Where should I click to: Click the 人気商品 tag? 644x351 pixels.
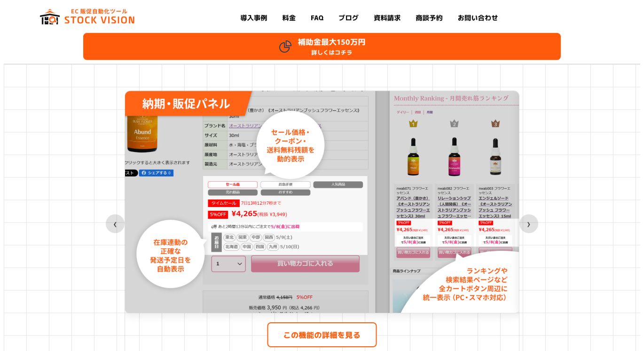pos(338,184)
